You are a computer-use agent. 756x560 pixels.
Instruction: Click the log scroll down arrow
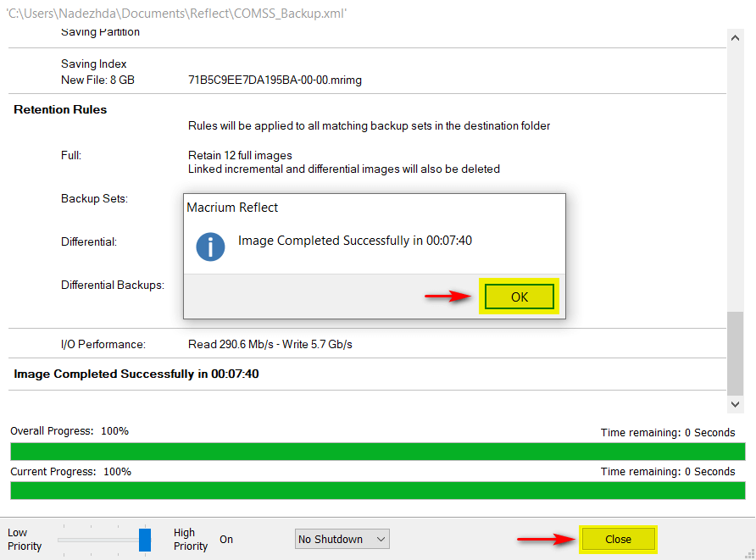click(735, 404)
